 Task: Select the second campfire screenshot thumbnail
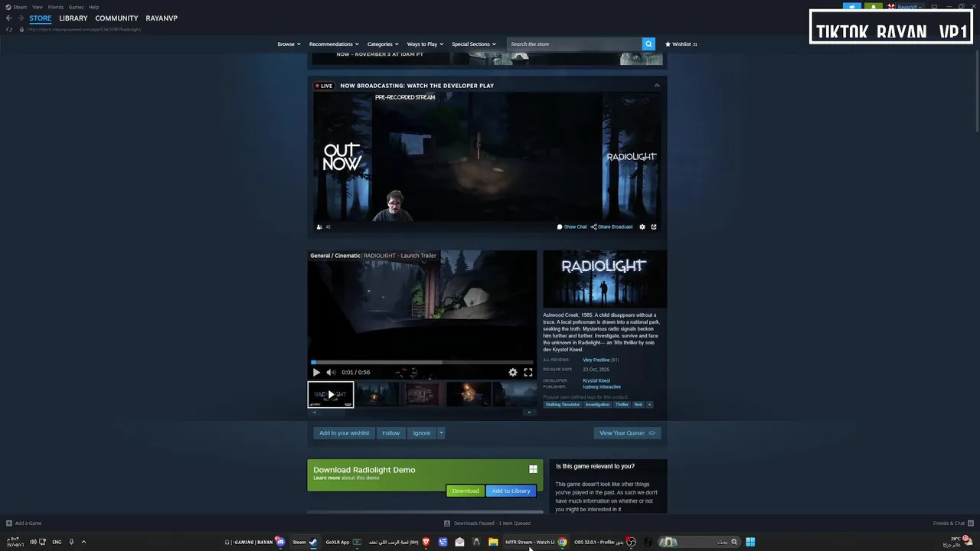[377, 394]
